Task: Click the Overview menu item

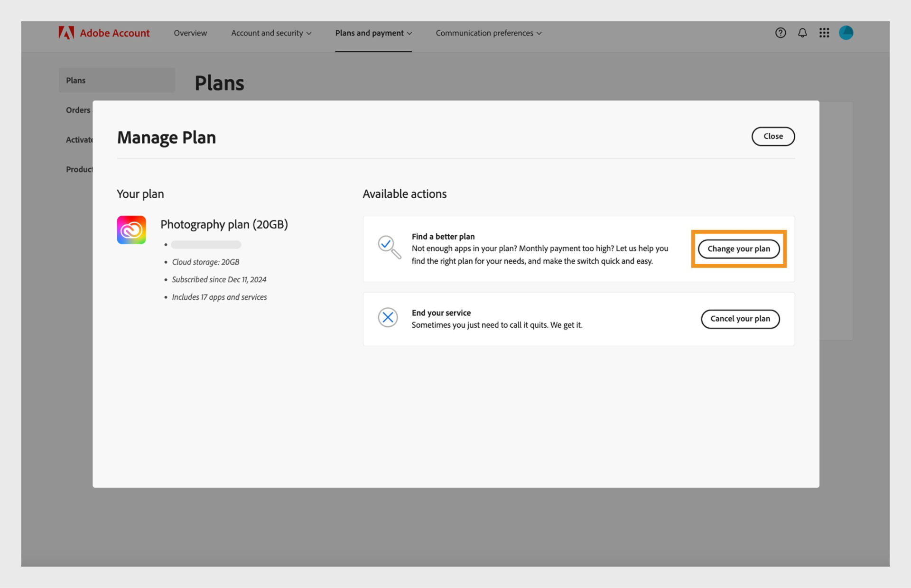Action: [x=190, y=33]
